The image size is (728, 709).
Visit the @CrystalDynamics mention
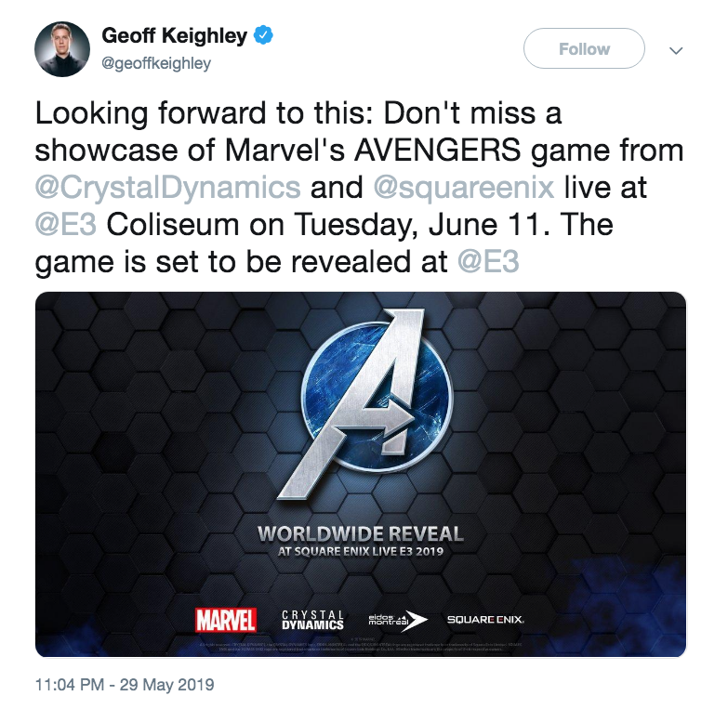click(x=167, y=188)
